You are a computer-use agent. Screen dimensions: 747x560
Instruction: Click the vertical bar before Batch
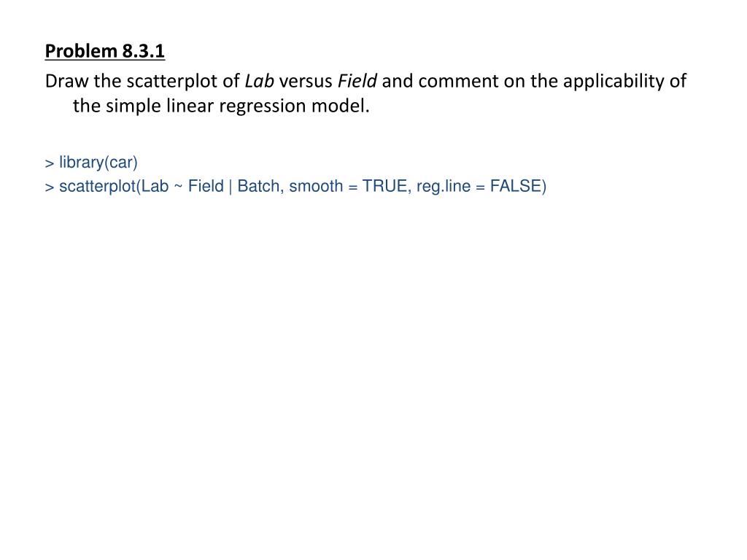231,186
